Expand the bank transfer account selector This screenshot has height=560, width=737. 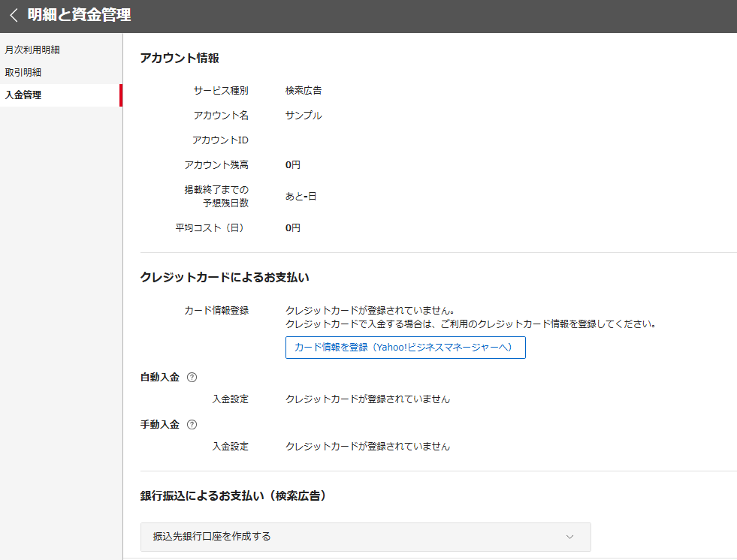365,537
